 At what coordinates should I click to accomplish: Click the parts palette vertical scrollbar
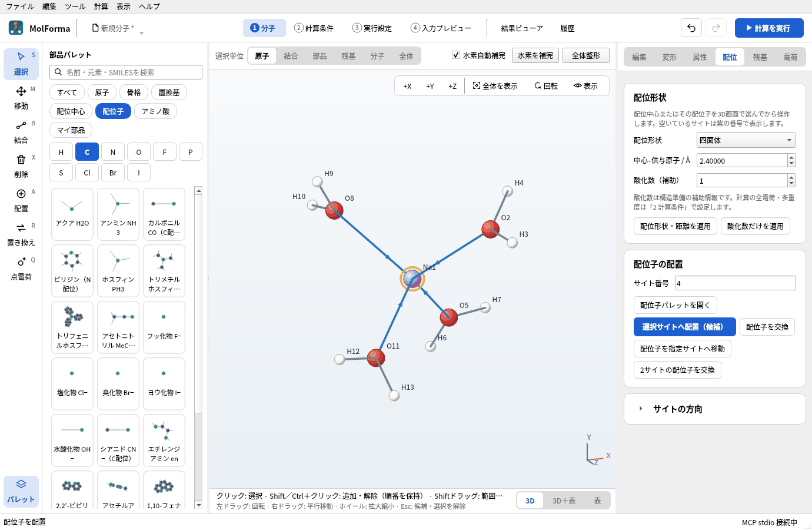click(x=199, y=347)
